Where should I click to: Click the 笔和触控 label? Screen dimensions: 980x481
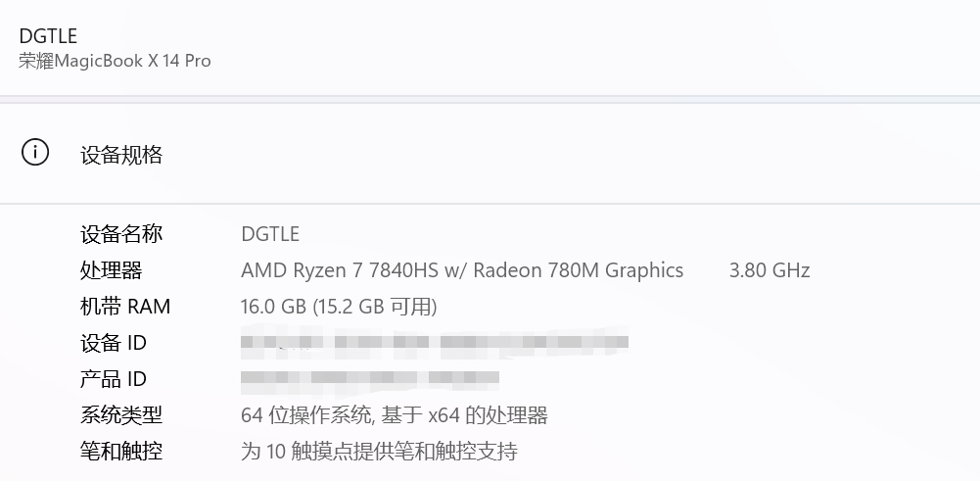coord(121,452)
